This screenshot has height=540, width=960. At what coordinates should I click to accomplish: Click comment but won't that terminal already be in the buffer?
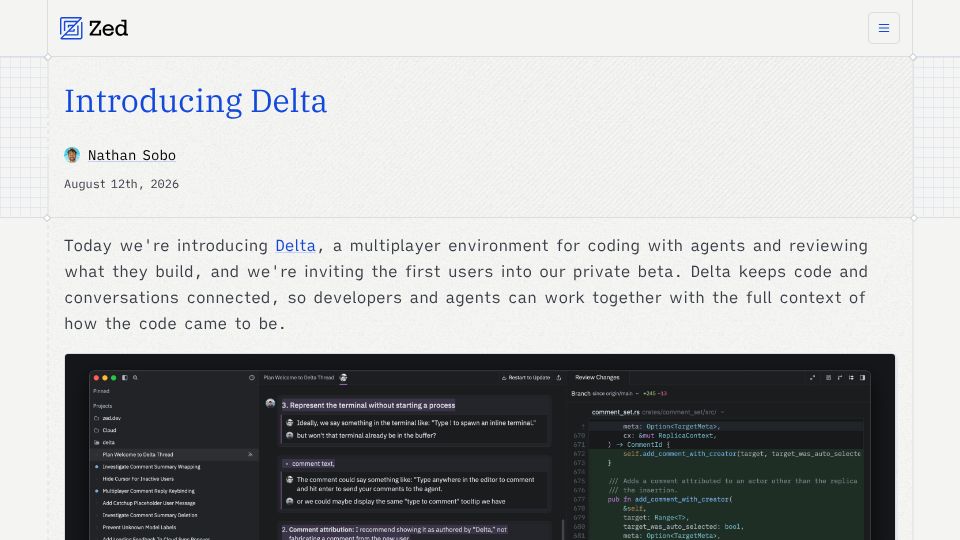coord(366,436)
